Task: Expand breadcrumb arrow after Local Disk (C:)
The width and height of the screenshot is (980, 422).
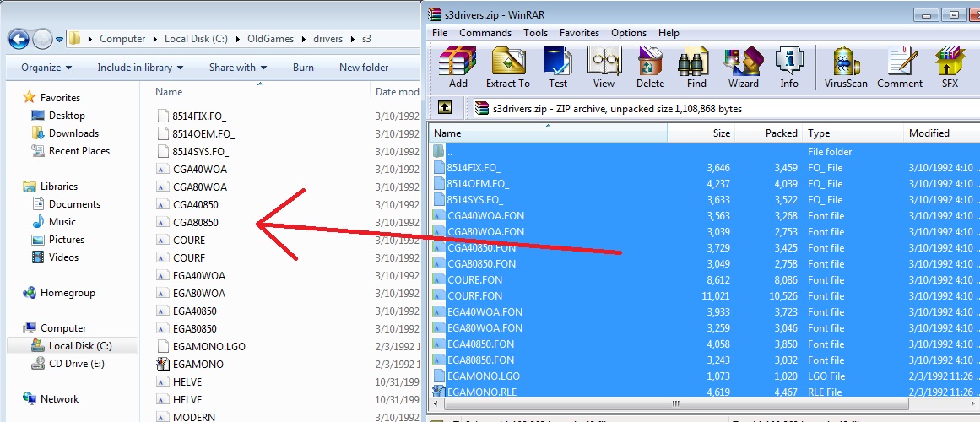Action: (x=237, y=39)
